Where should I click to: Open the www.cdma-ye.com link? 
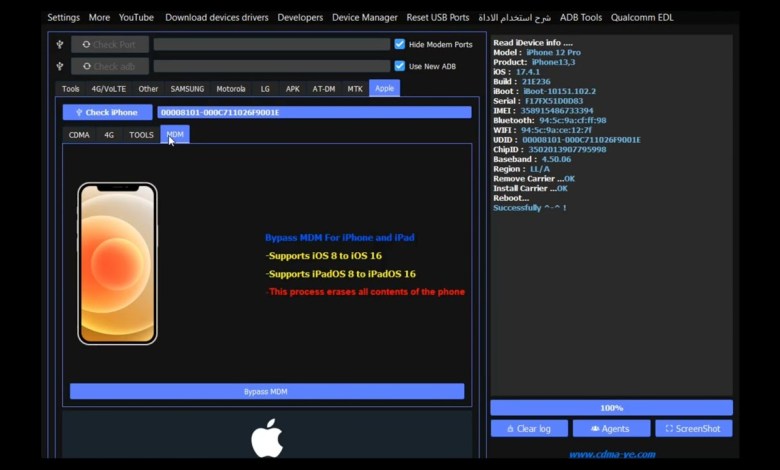[611, 454]
